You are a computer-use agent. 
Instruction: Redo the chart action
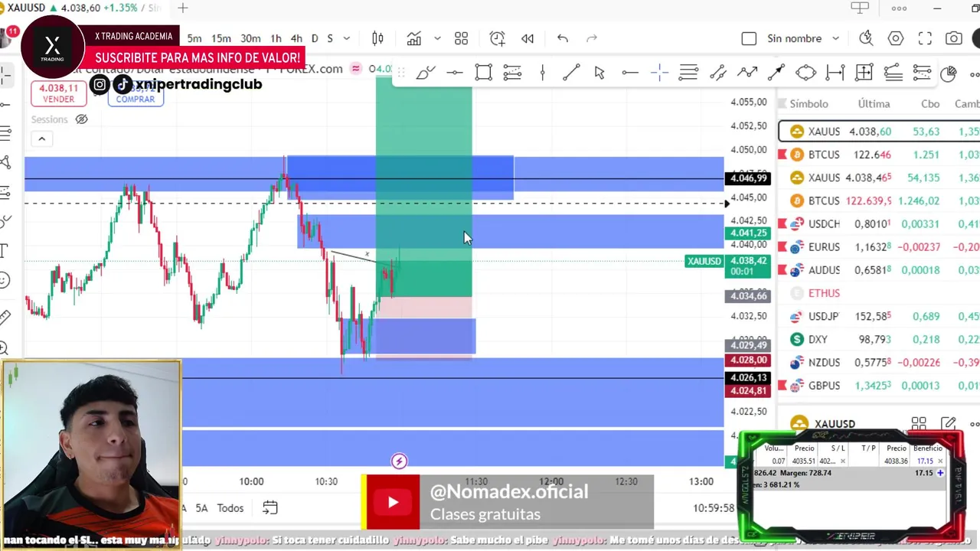click(x=591, y=38)
